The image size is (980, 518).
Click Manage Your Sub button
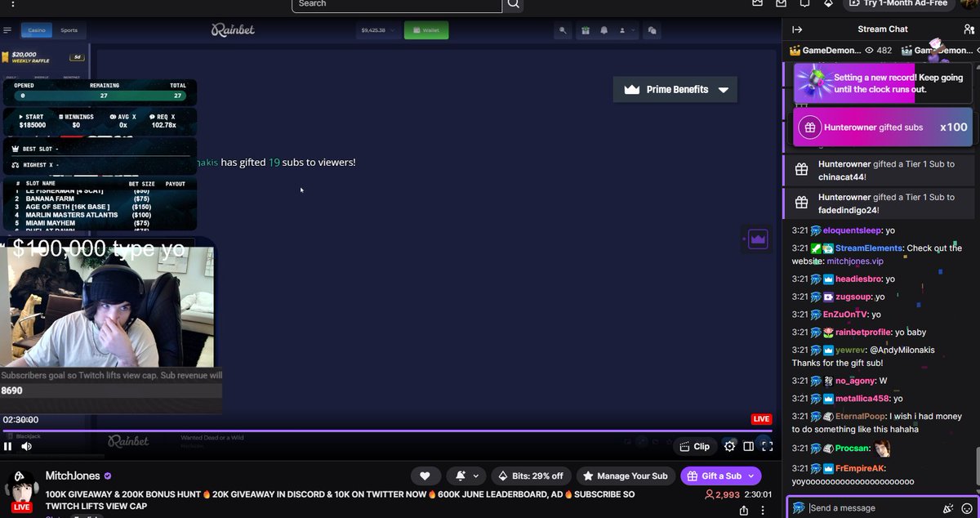click(626, 476)
